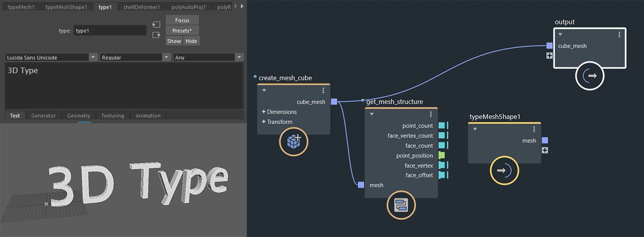This screenshot has height=237, width=644.
Task: Expand the Dimensions section
Action: [279, 112]
